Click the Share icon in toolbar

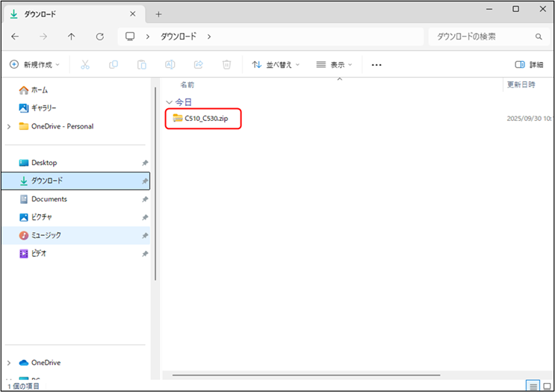click(x=199, y=65)
